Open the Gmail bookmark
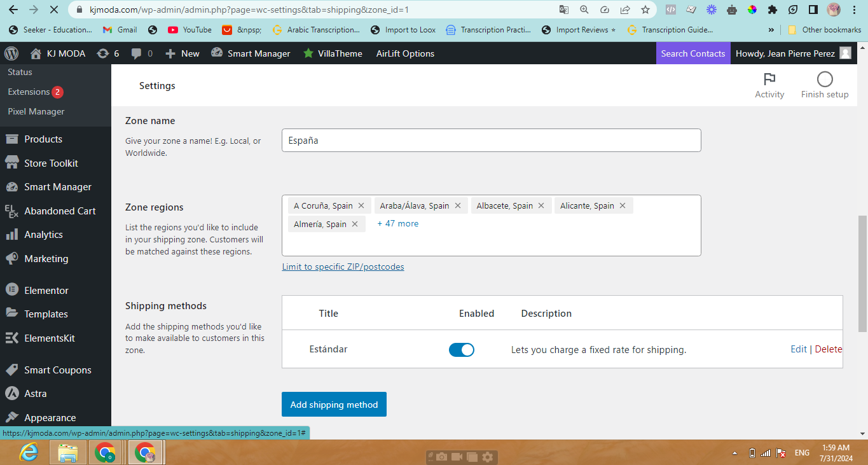The height and width of the screenshot is (465, 868). pyautogui.click(x=120, y=30)
